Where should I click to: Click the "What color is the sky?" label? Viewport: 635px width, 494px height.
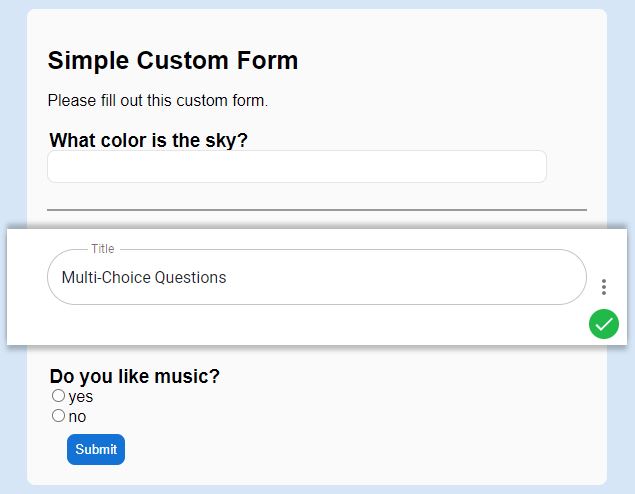[x=148, y=140]
